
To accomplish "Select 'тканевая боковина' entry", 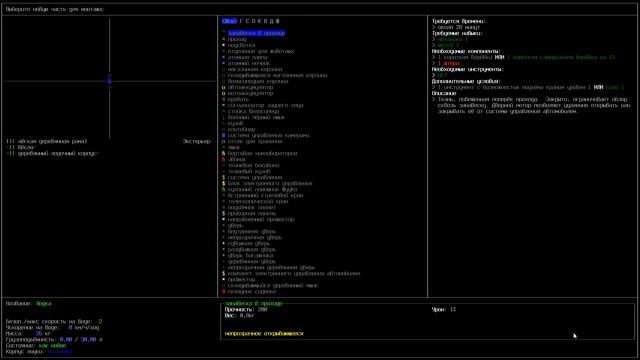I will pyautogui.click(x=253, y=165).
